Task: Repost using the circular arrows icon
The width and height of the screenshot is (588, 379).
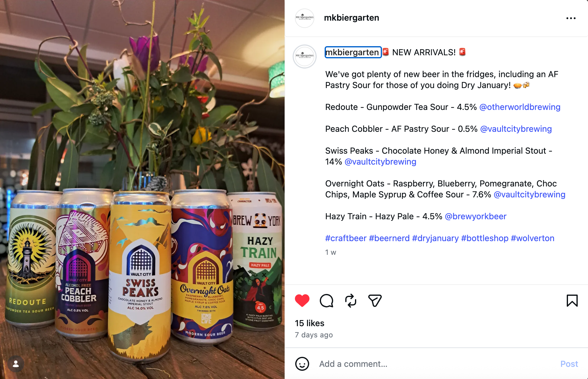Action: [351, 301]
